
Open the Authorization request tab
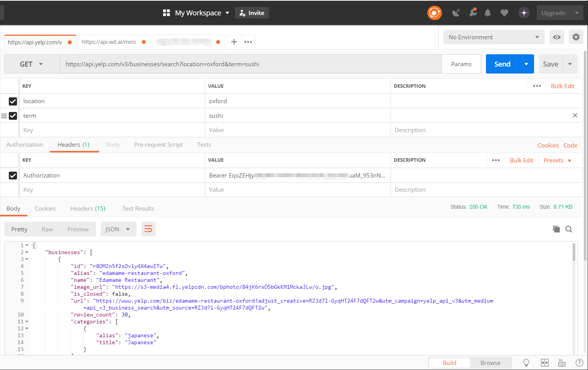click(25, 144)
